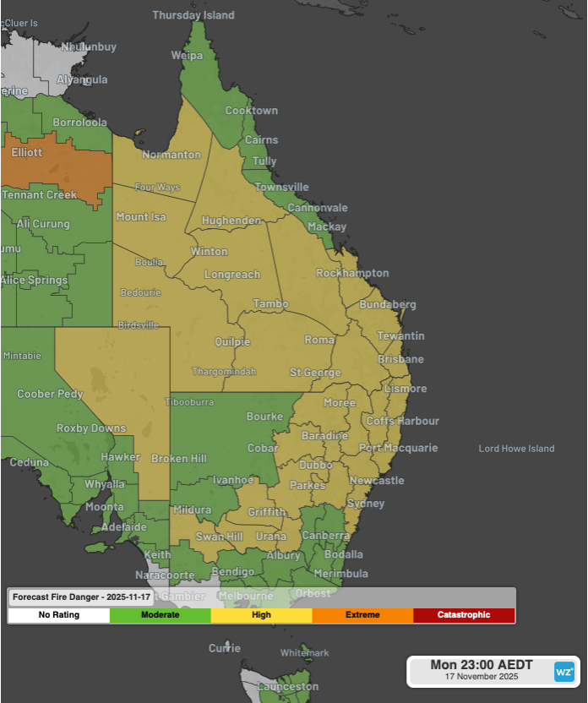The image size is (588, 703).
Task: Select the Moderate green legend swatch
Action: click(160, 615)
